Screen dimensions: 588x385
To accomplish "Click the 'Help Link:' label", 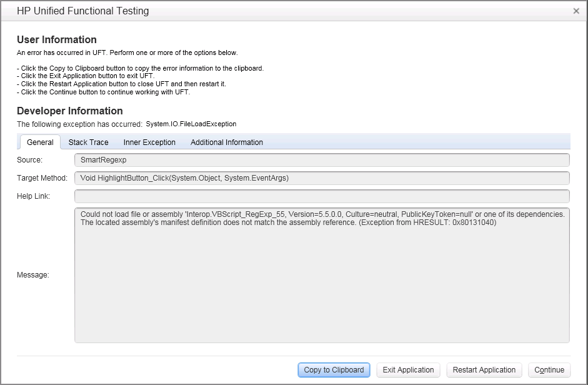I will pos(34,196).
